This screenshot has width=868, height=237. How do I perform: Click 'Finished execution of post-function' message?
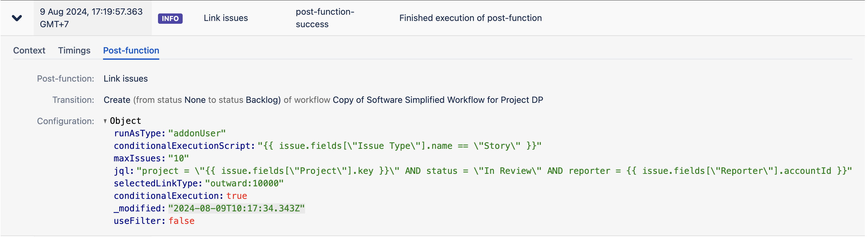[471, 18]
